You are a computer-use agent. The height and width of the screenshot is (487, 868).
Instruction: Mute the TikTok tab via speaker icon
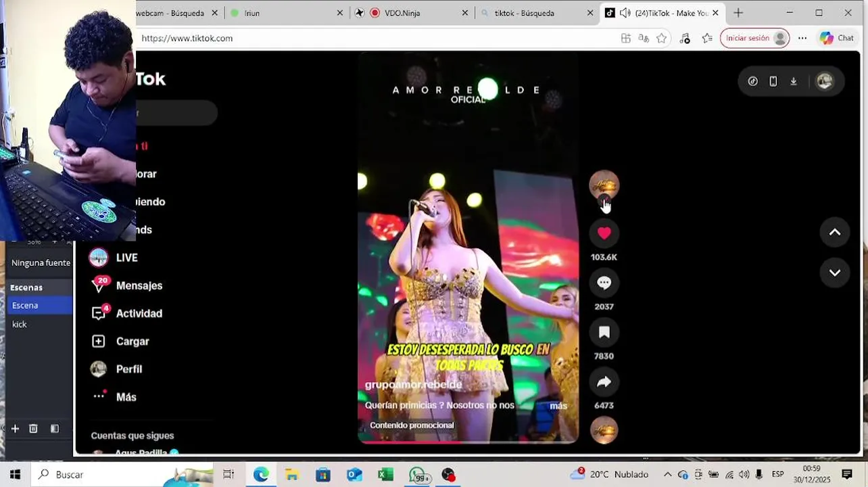(625, 13)
